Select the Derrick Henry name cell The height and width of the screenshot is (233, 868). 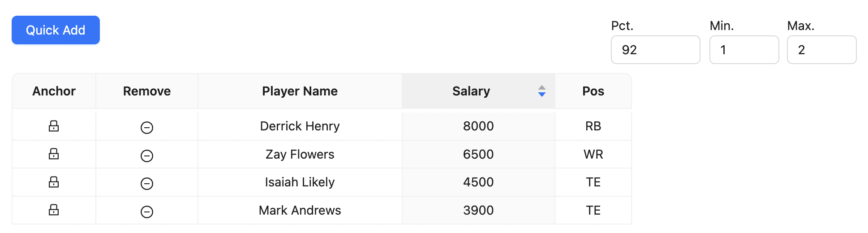(300, 126)
